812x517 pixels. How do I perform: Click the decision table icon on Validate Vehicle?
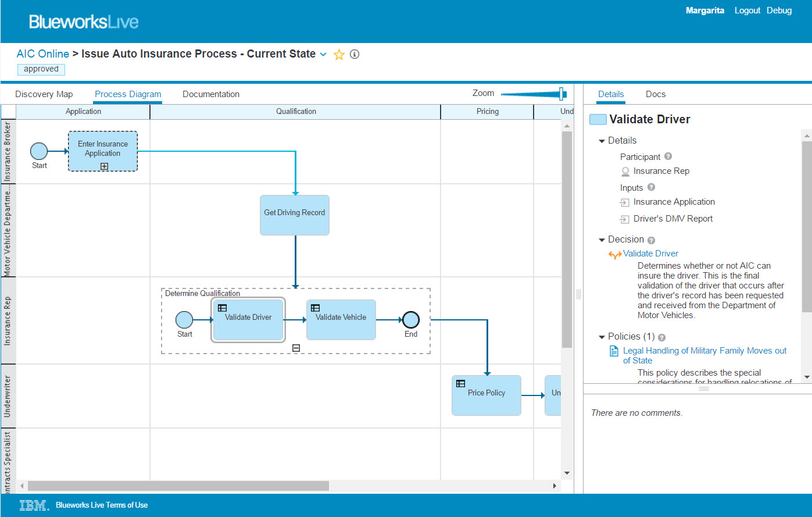(315, 308)
